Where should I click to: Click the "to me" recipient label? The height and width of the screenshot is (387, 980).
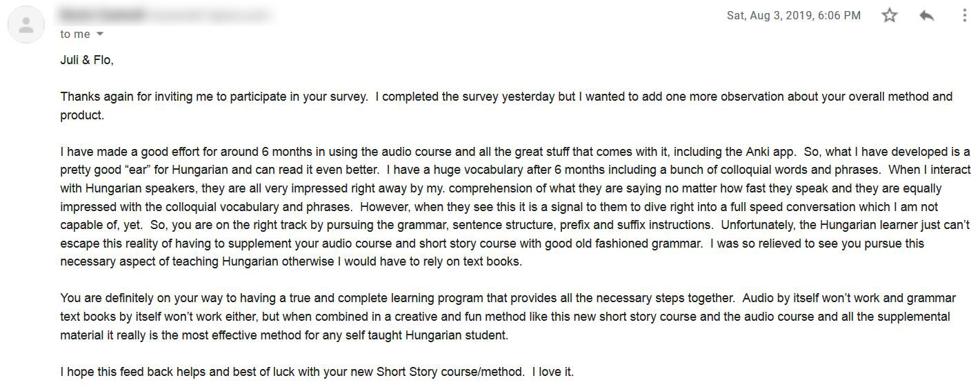pos(75,34)
